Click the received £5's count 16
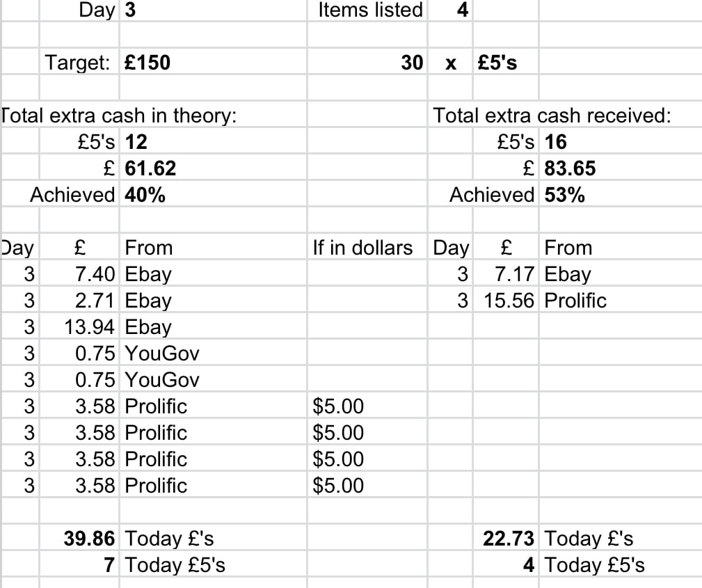Image resolution: width=702 pixels, height=588 pixels. 556,142
